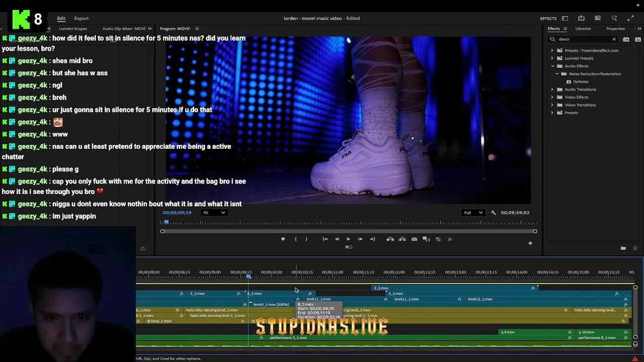Expand the Video Transitions folder
This screenshot has width=644, height=362.
(552, 105)
